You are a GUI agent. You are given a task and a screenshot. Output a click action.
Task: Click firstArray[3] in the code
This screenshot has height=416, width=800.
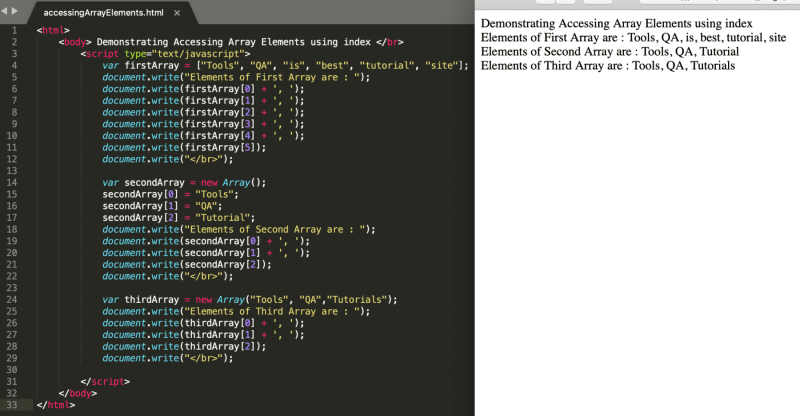coord(219,124)
